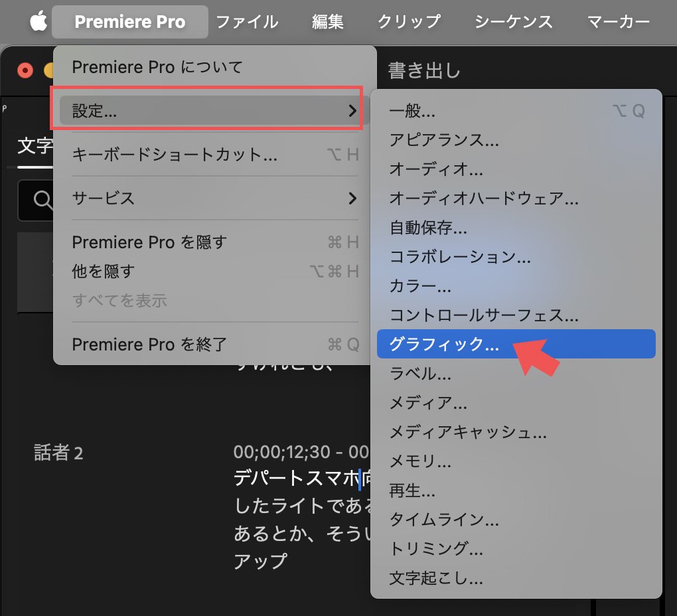This screenshot has width=677, height=616.
Task: Expand the サービス submenu
Action: point(214,198)
